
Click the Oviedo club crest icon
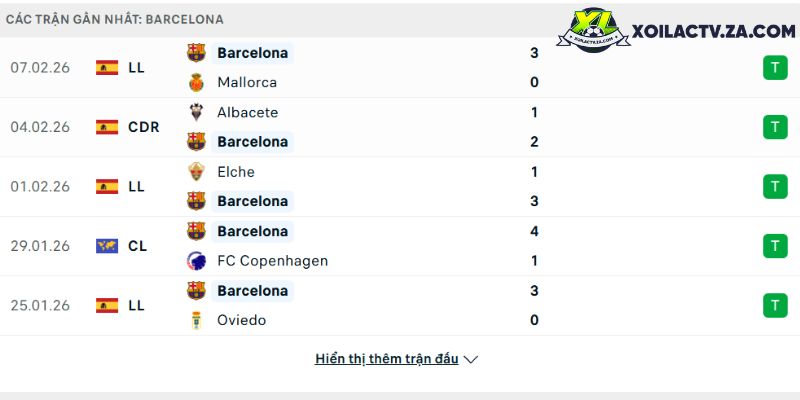click(196, 320)
